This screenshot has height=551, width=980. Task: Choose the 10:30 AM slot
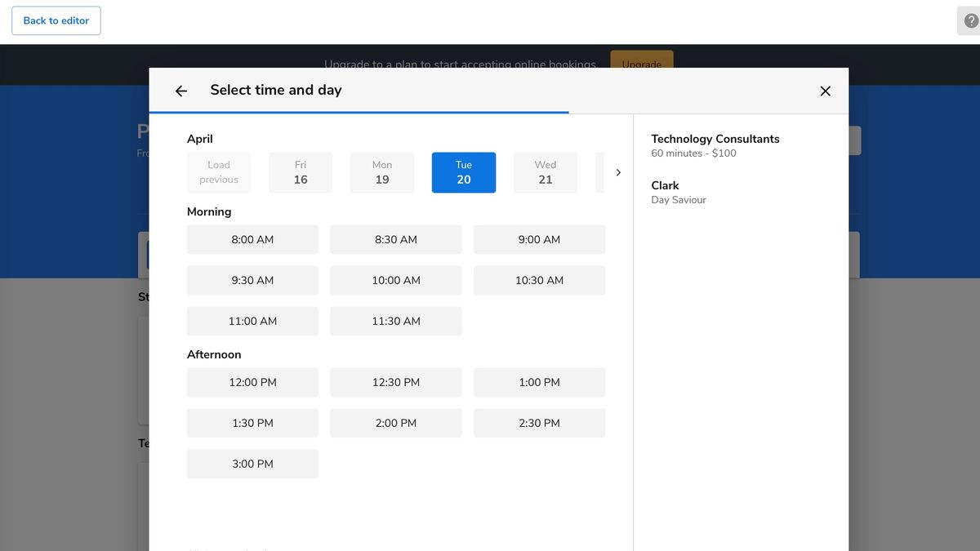click(x=539, y=280)
